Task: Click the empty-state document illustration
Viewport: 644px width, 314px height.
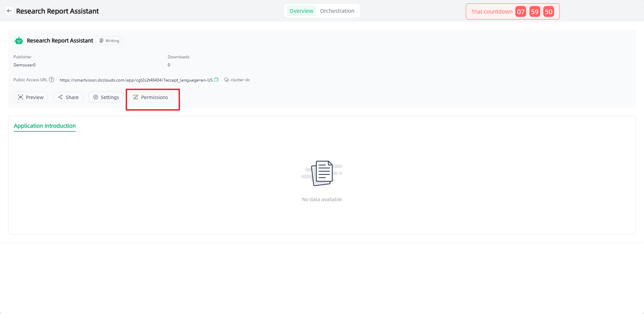Action: pos(322,173)
